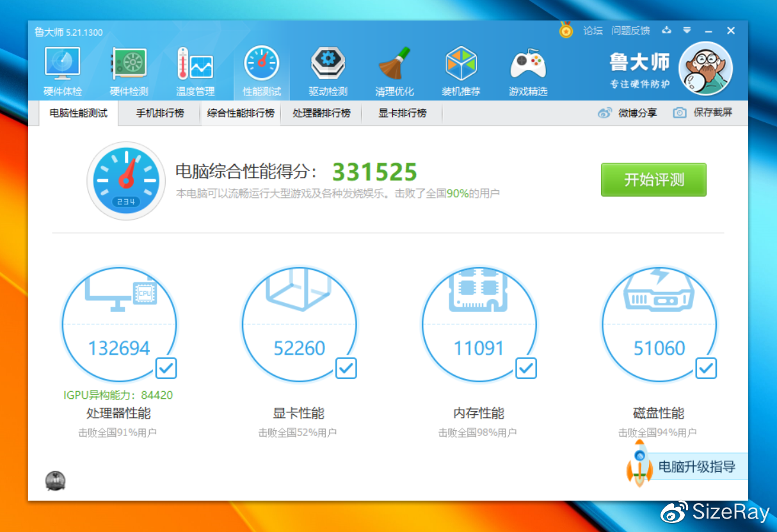Click the 击败全国91%用户 text

[118, 433]
